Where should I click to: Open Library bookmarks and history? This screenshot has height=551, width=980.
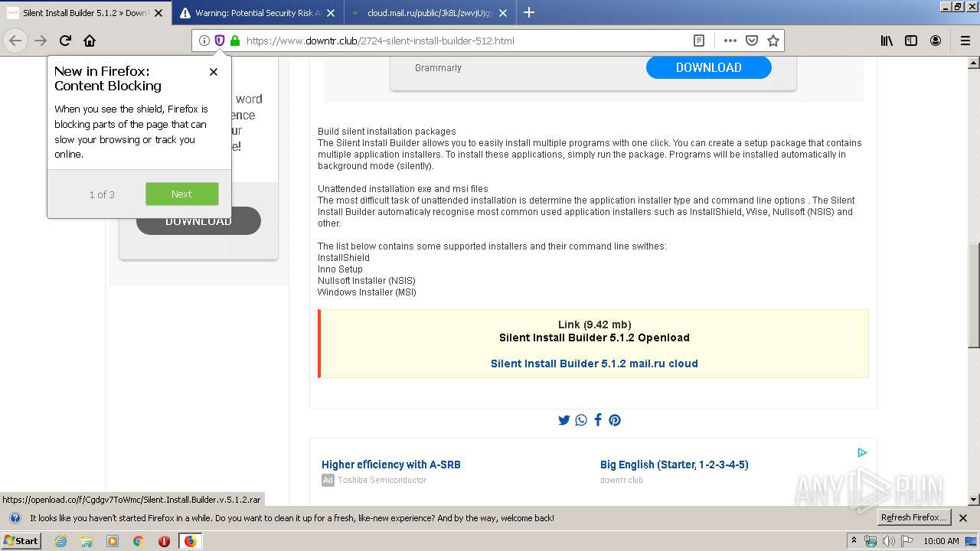(x=887, y=41)
